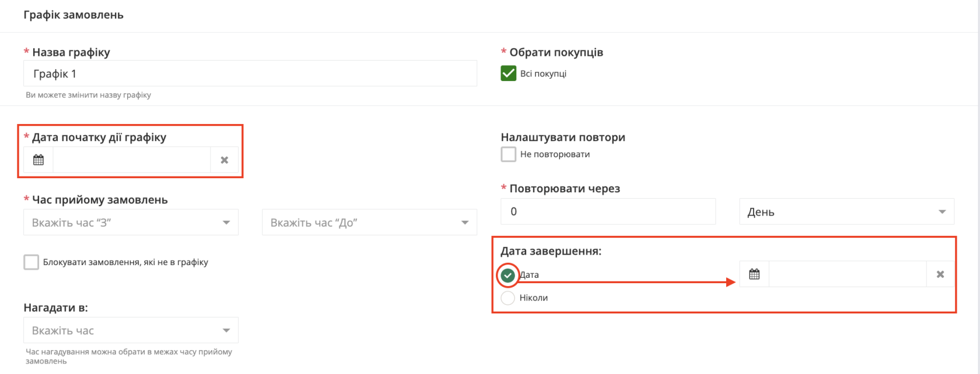This screenshot has width=980, height=374.
Task: Open the 'Нагадати в' time dropdown
Action: click(131, 330)
